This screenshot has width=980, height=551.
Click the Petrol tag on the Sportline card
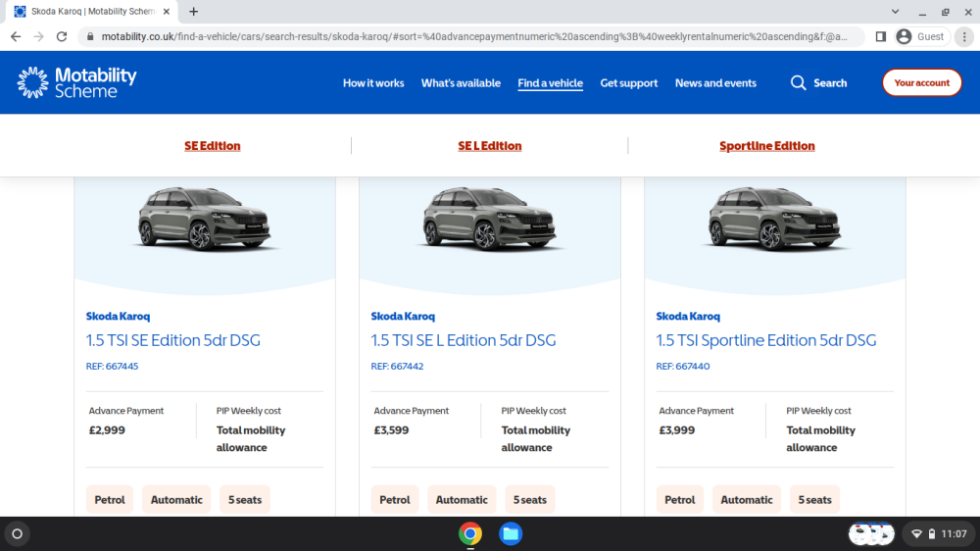tap(679, 500)
